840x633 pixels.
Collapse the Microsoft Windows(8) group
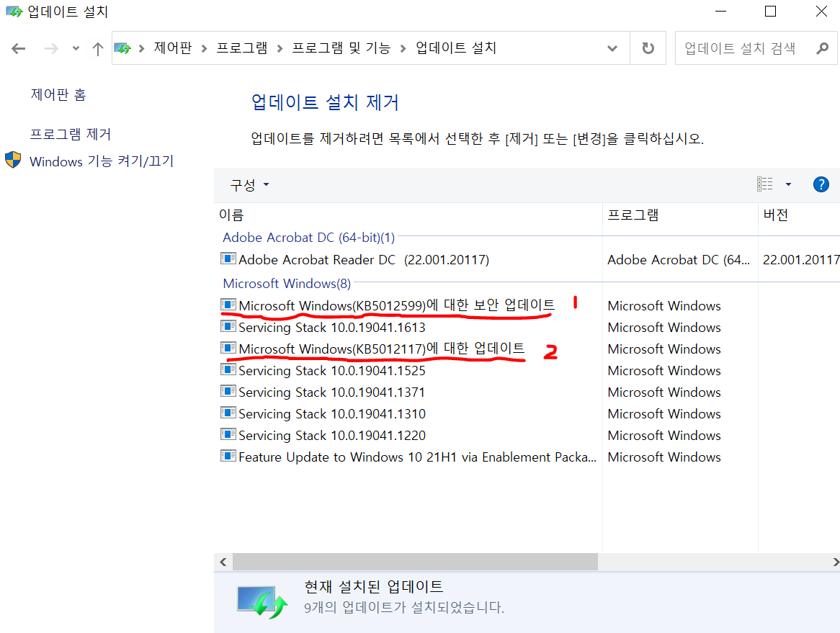[x=287, y=283]
